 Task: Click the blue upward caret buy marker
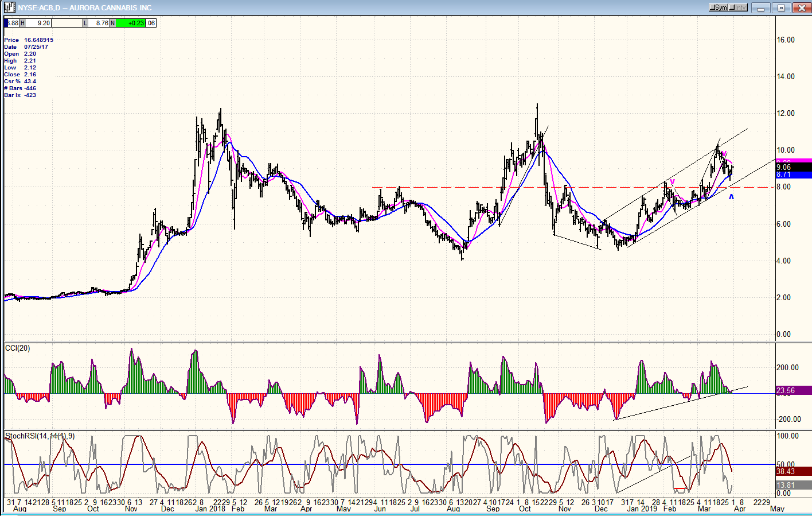(x=731, y=197)
